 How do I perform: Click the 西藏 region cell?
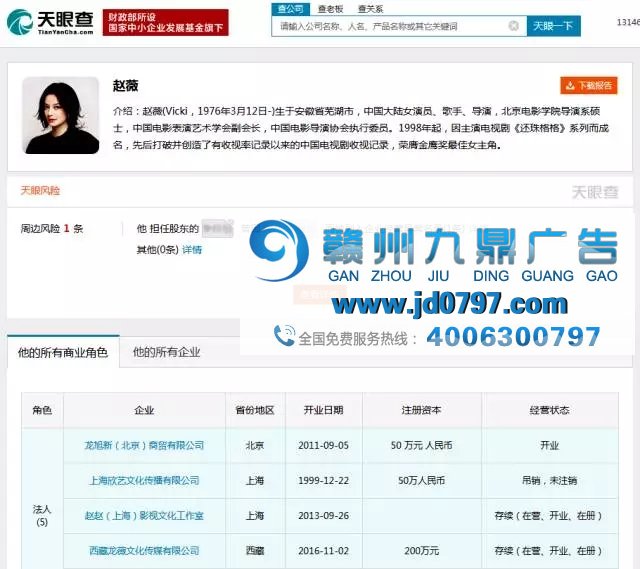[x=255, y=551]
